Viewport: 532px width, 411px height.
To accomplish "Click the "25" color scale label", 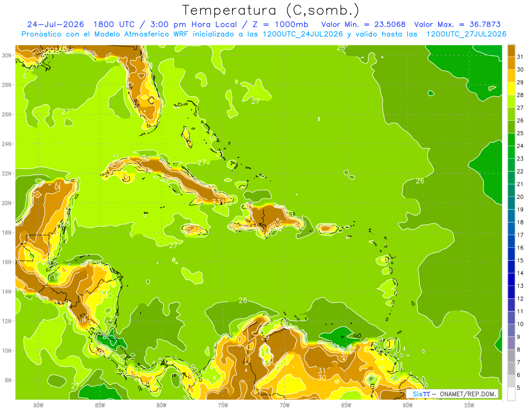I will 520,133.
